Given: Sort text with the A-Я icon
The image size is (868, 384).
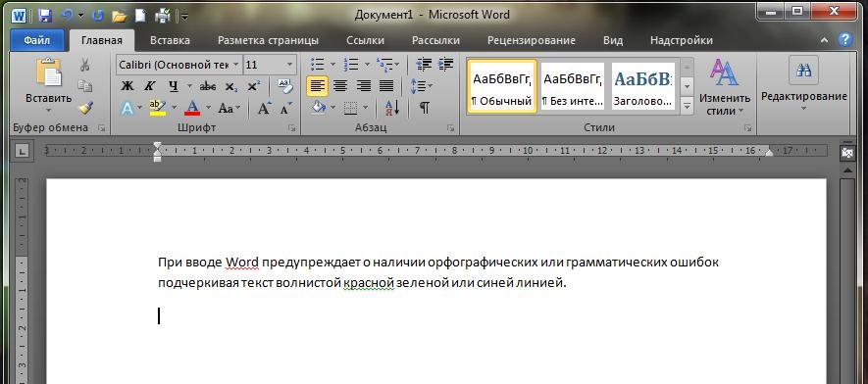Looking at the screenshot, I should coord(392,108).
